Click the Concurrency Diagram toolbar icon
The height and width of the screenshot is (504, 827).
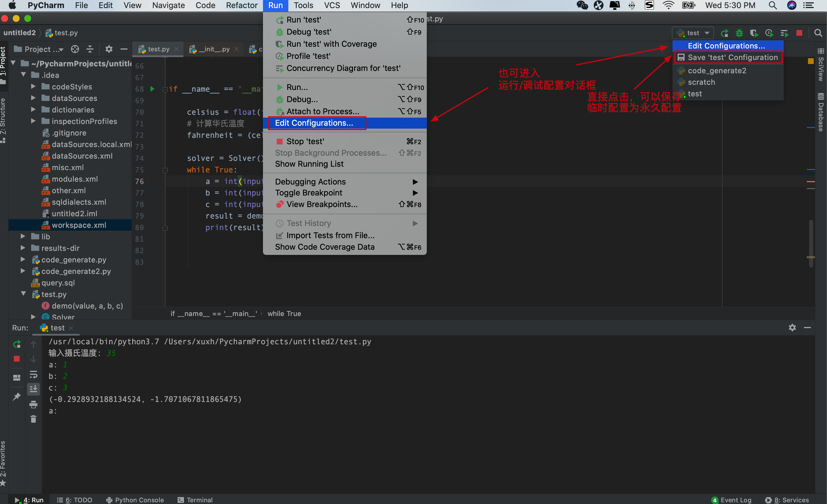click(784, 33)
